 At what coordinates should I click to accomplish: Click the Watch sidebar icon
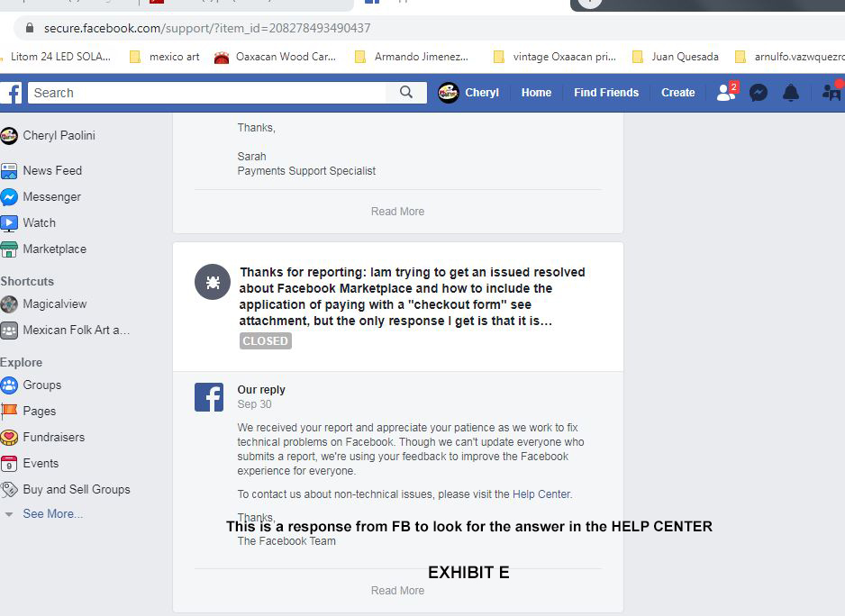point(9,223)
